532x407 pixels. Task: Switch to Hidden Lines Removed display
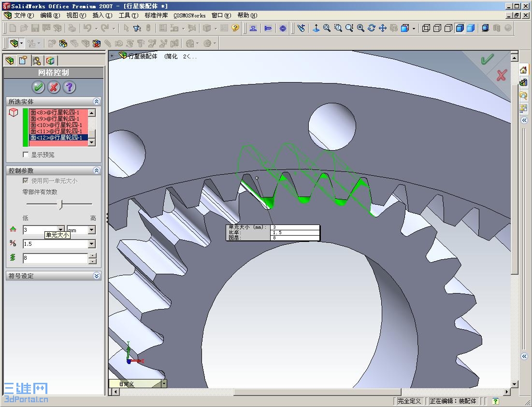pyautogui.click(x=448, y=28)
